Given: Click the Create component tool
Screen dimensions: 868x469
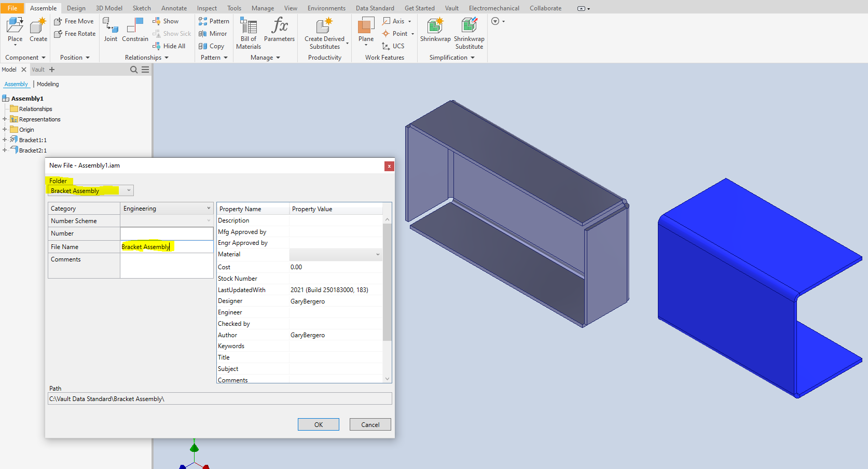Looking at the screenshot, I should tap(38, 30).
